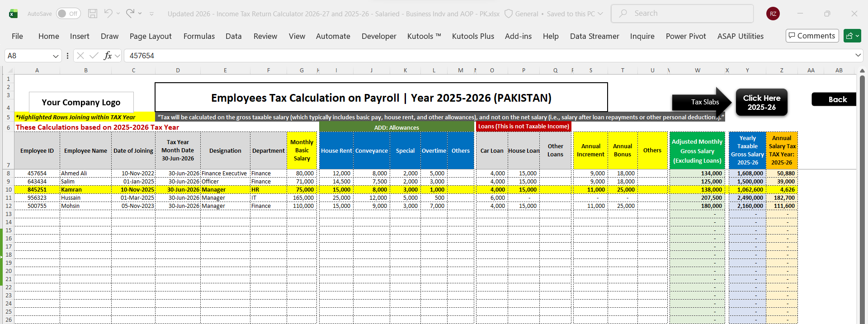Select the Ahmed Ali name cell
The width and height of the screenshot is (868, 324).
85,174
